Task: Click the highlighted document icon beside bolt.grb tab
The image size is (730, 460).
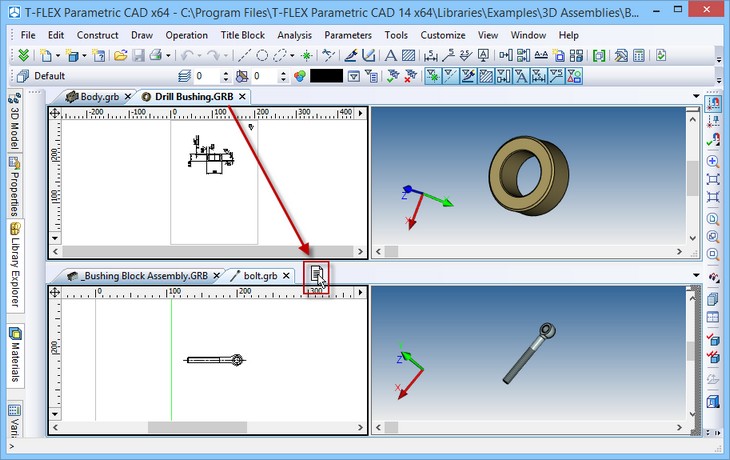Action: point(316,274)
